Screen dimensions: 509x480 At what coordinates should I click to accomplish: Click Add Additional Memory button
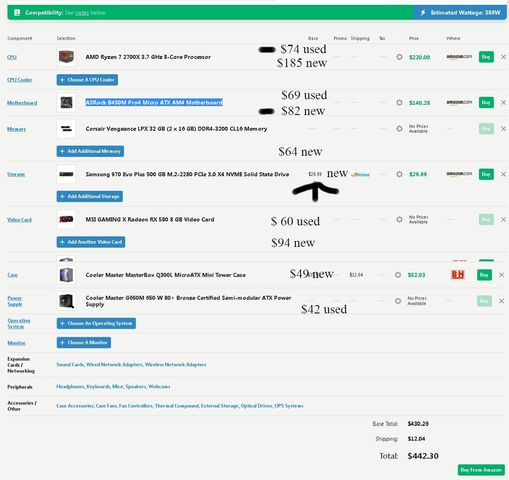click(90, 151)
